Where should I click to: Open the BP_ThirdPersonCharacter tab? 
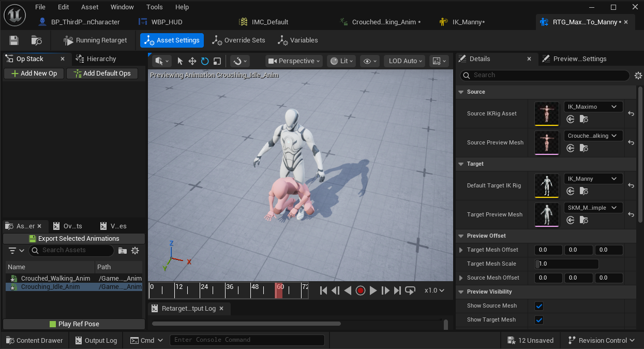click(80, 22)
